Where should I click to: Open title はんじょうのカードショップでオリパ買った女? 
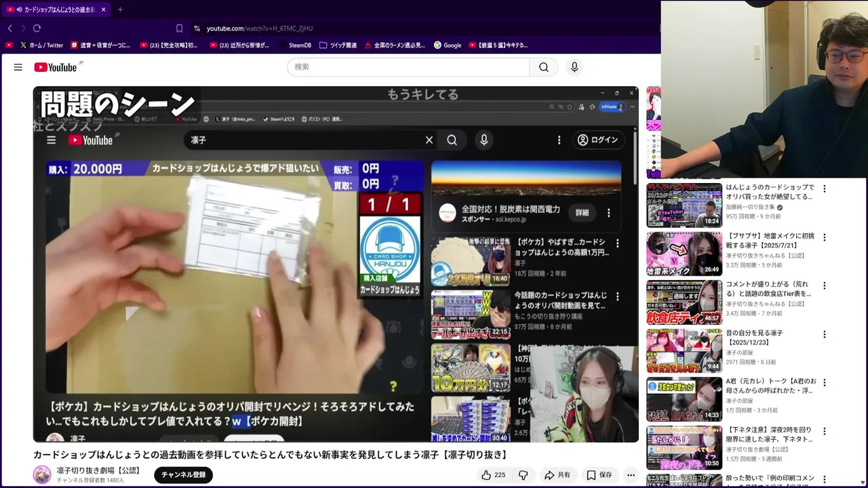[770, 192]
